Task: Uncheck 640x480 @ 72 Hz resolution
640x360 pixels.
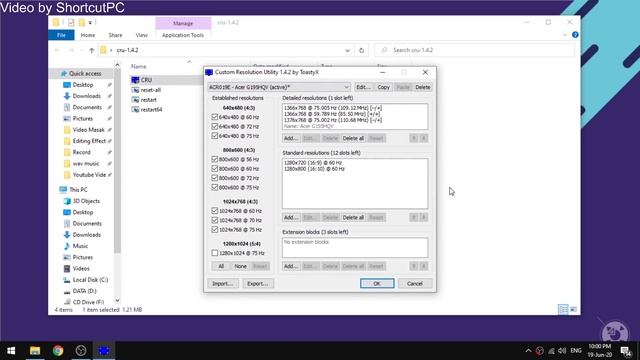Action: [215, 127]
